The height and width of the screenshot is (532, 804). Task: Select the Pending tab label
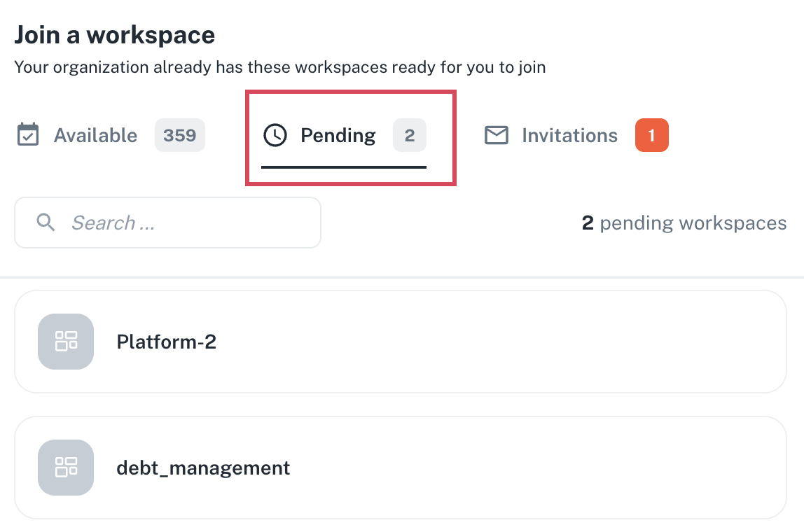pyautogui.click(x=338, y=135)
